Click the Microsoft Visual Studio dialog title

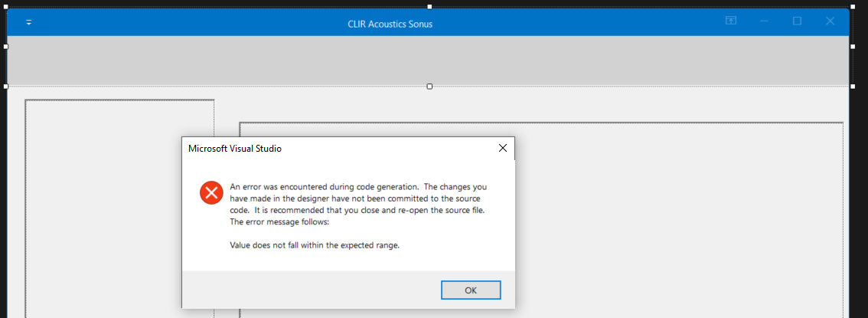pyautogui.click(x=235, y=149)
